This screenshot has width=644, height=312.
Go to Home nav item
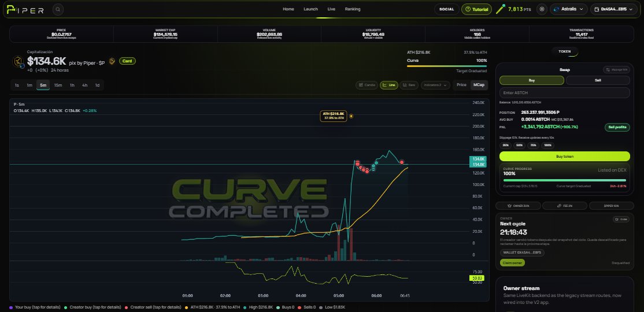288,9
